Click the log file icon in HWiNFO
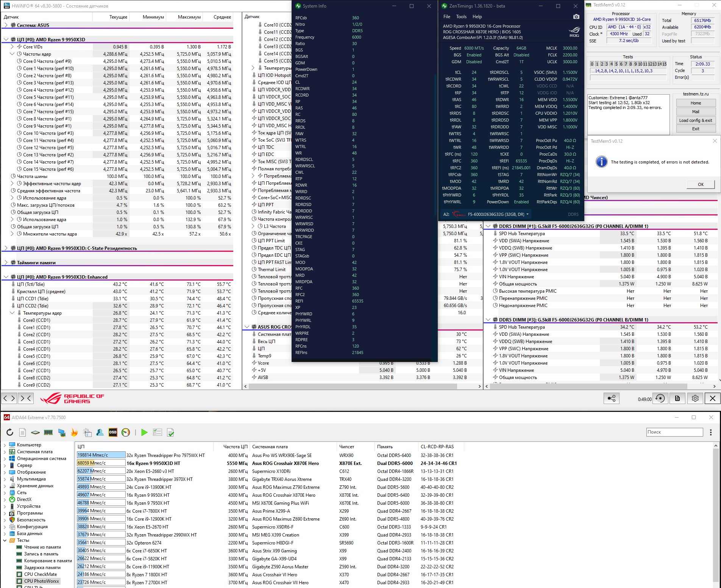The height and width of the screenshot is (588, 721). 677,398
